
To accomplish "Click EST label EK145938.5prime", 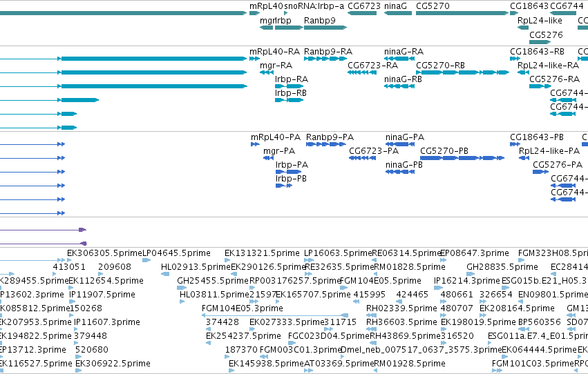I will click(x=266, y=364).
